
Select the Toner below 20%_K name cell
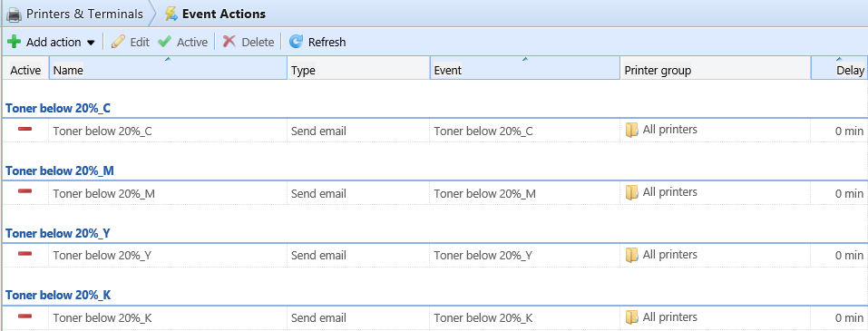[x=169, y=317]
